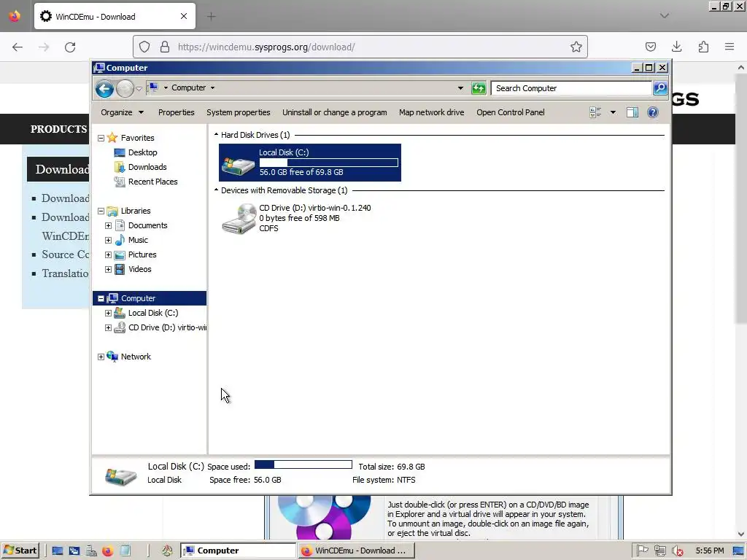This screenshot has width=747, height=560.
Task: Open Firefox extensions puzzle icon
Action: (x=703, y=47)
